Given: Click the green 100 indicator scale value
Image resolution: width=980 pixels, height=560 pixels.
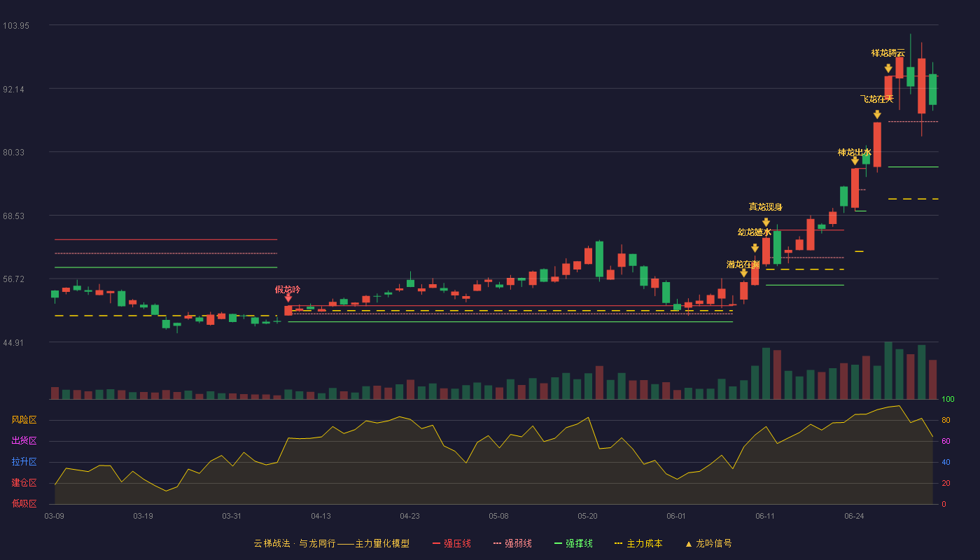Looking at the screenshot, I should (948, 400).
